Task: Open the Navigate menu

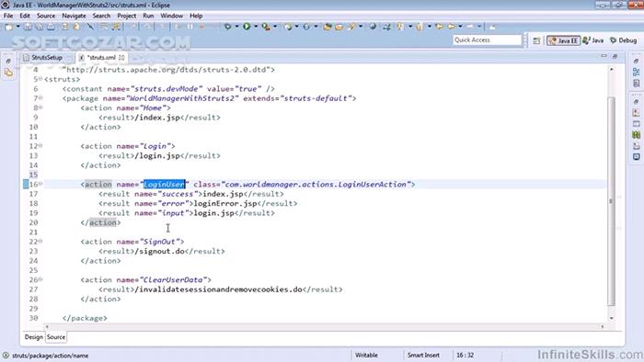Action: (x=74, y=16)
